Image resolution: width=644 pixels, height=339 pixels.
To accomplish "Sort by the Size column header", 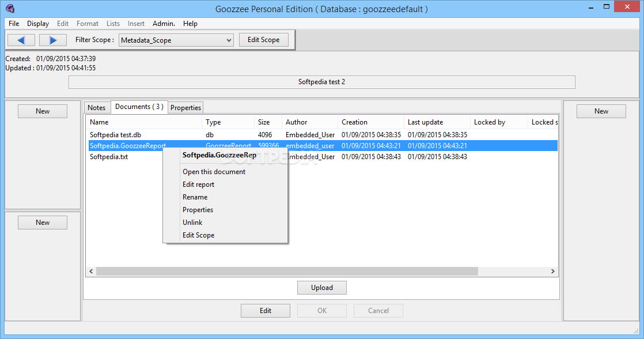I will pos(268,122).
